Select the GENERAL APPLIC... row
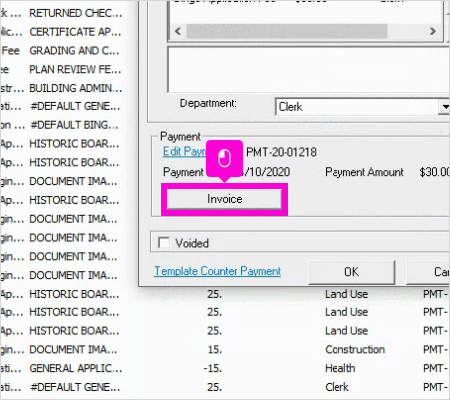Screen dimensions: 450x400 (x=225, y=368)
